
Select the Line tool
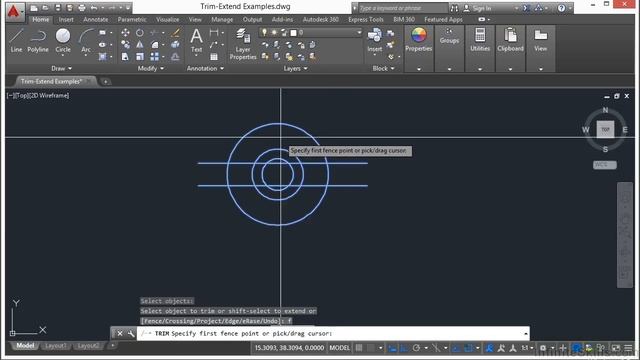tap(16, 40)
